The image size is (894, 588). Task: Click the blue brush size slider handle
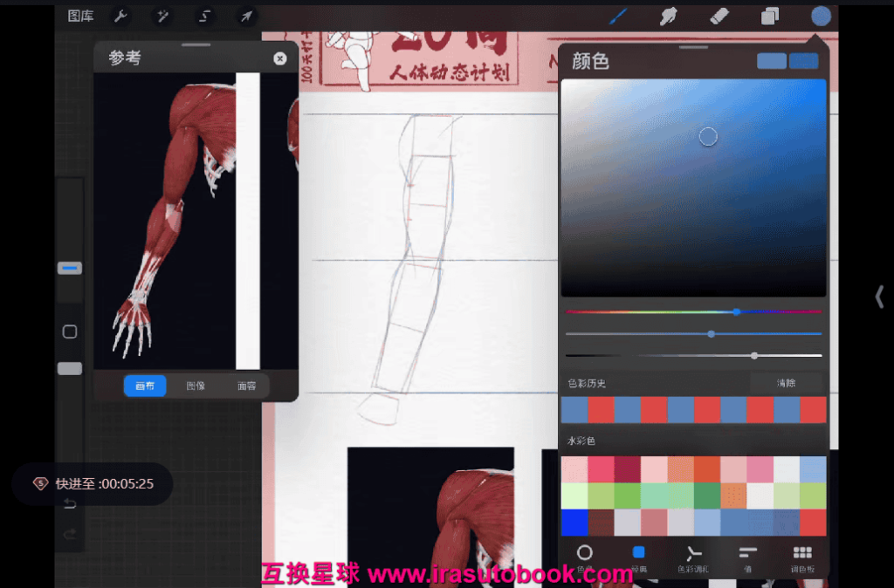(x=70, y=268)
